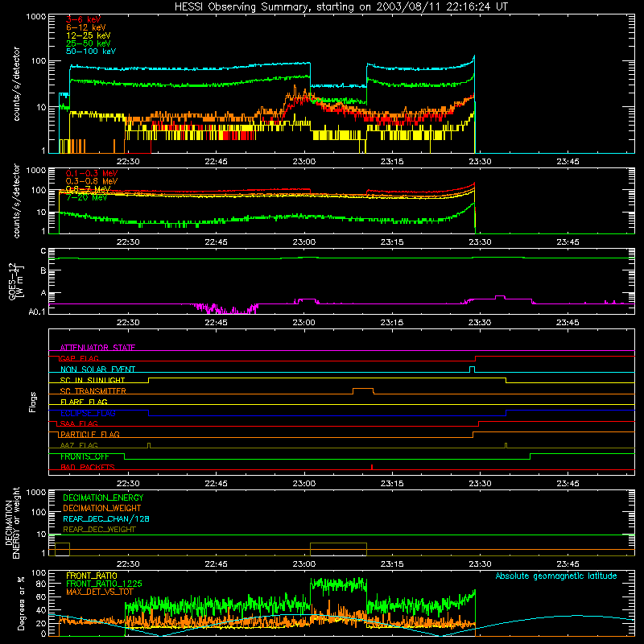Viewport: 644px width, 644px height.
Task: Click the 23:15 tick label under the MeV panel
Action: point(392,242)
